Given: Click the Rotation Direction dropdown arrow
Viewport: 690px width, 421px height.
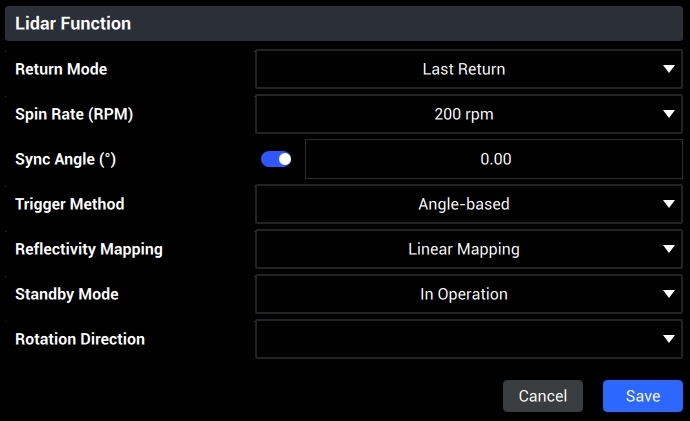Looking at the screenshot, I should (x=669, y=339).
